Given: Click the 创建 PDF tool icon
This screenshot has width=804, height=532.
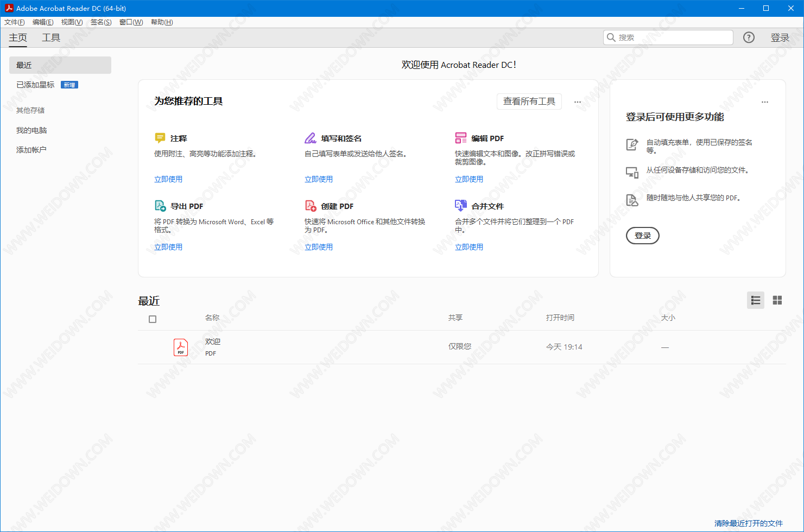Looking at the screenshot, I should tap(311, 206).
